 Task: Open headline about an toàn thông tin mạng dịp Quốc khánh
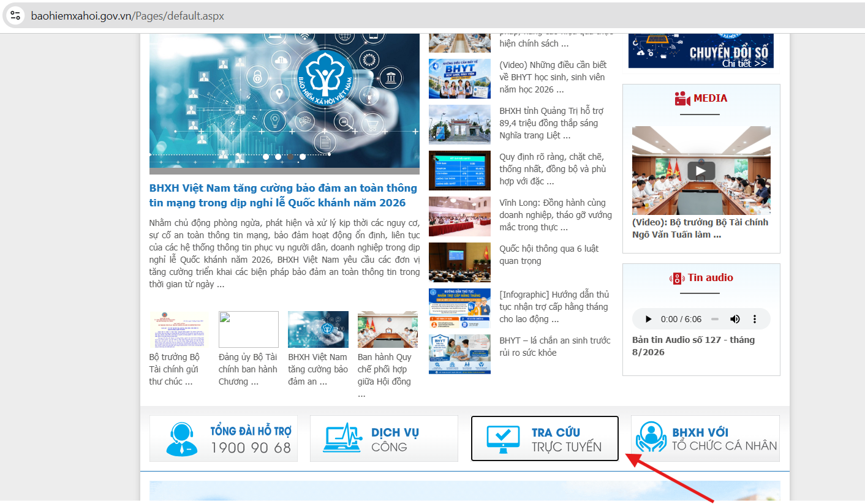[x=283, y=195]
